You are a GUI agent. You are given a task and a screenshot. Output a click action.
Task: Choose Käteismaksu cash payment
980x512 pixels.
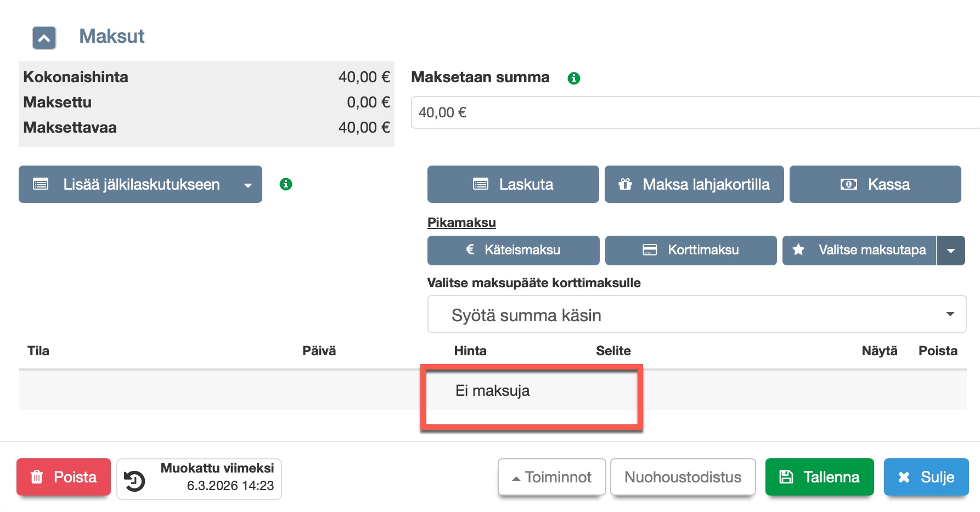(x=512, y=251)
